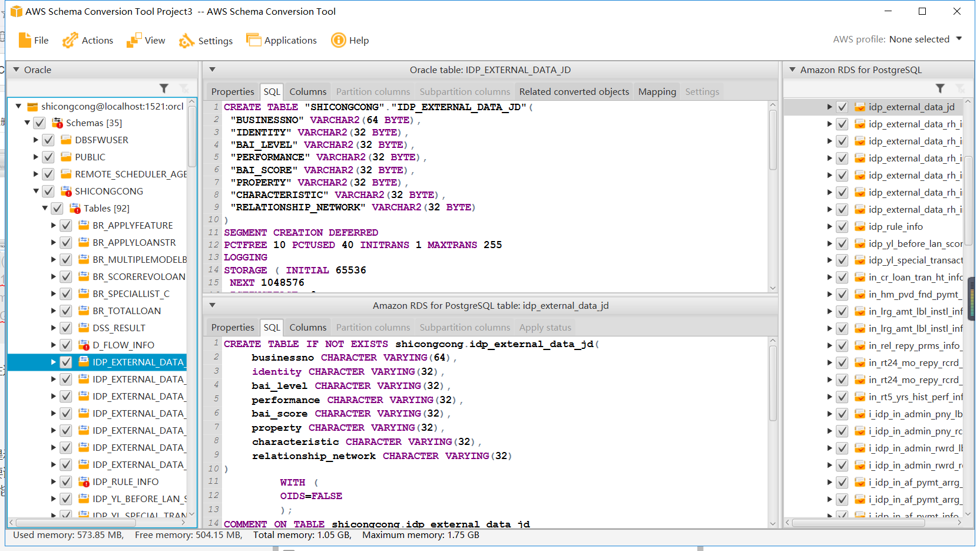Viewport: 980px width, 551px height.
Task: Select the DSS_RESULT table in tree
Action: click(x=118, y=328)
